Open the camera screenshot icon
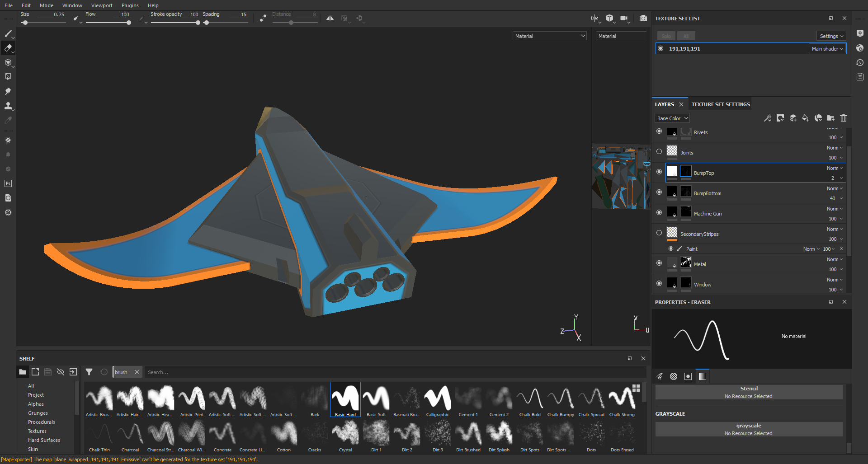The height and width of the screenshot is (464, 868). click(643, 18)
